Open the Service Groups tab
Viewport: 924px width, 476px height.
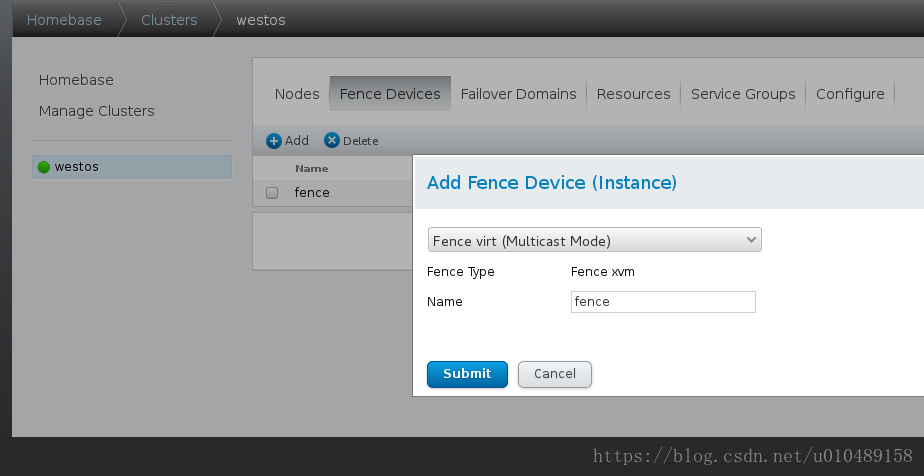pyautogui.click(x=743, y=94)
